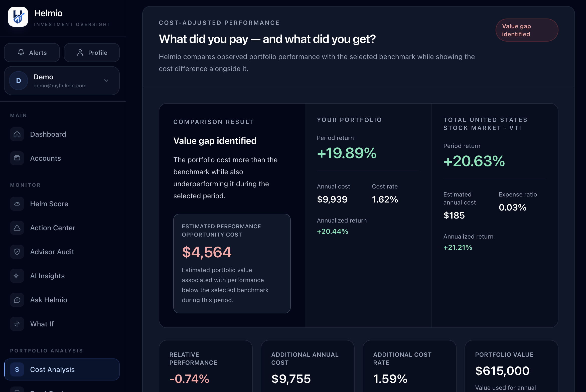The image size is (586, 392).
Task: Click the Alerts bell icon
Action: (x=21, y=52)
